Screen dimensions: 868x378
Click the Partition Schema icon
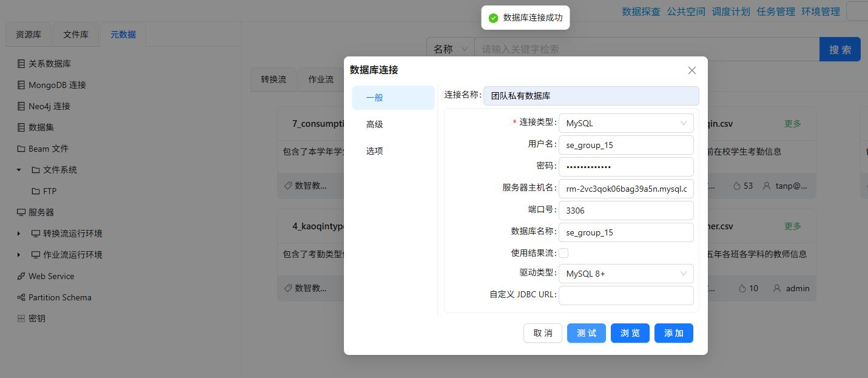[x=21, y=297]
